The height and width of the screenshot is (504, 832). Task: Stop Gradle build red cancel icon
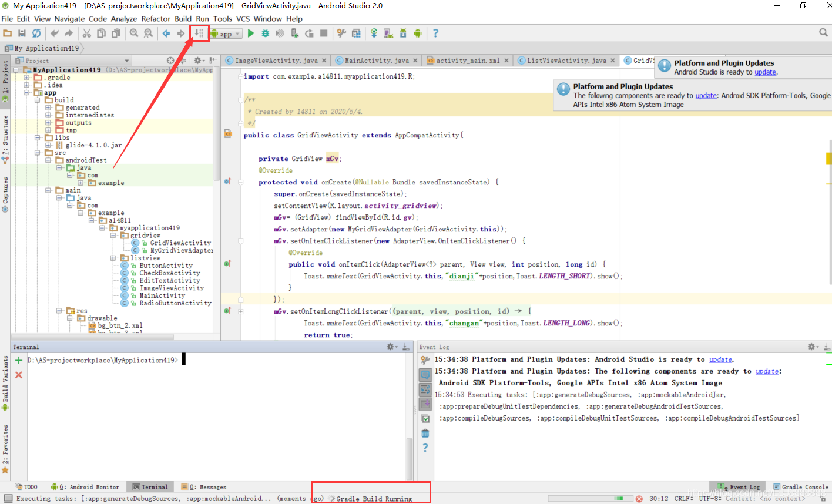(x=639, y=499)
